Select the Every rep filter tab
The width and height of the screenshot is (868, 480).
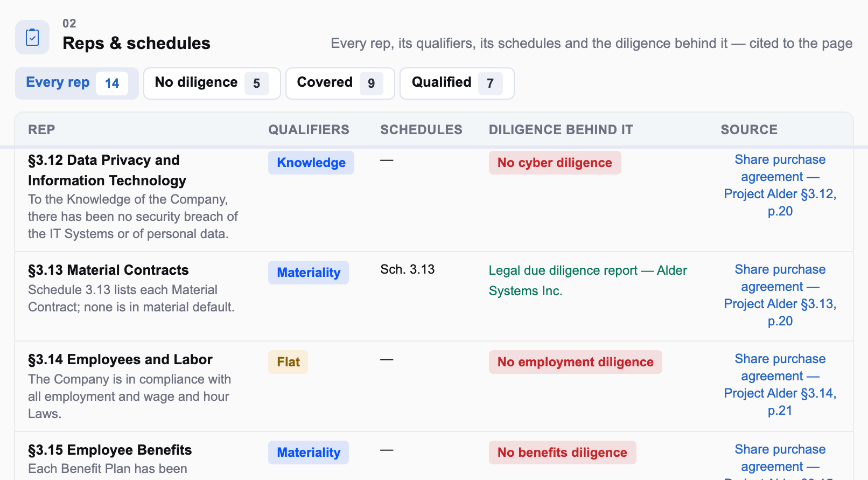click(76, 84)
